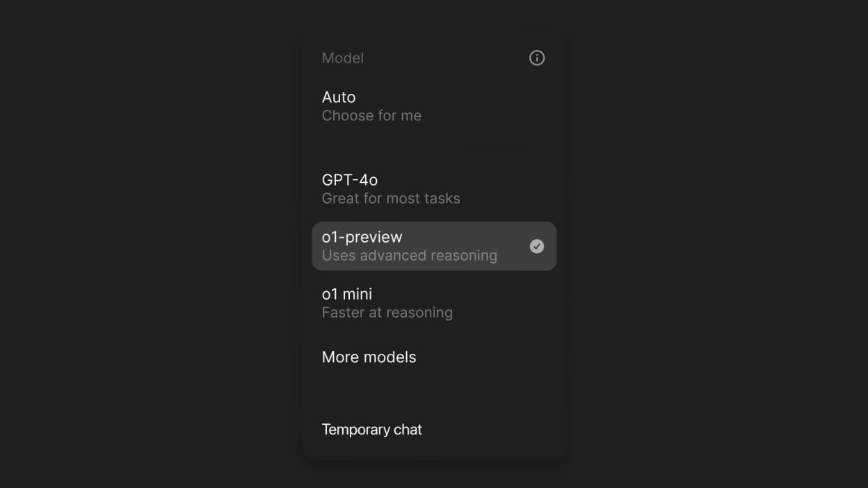Click the highlighted o1-preview row

434,246
